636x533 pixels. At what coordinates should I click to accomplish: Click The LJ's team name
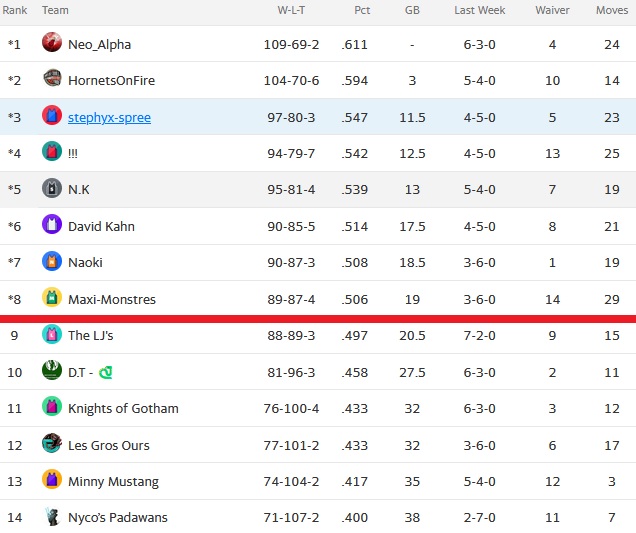tap(91, 335)
